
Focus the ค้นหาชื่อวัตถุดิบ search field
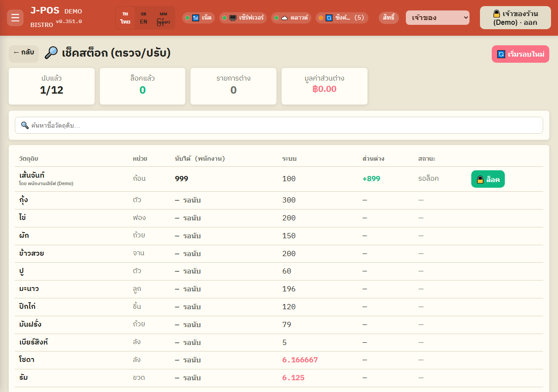[279, 125]
